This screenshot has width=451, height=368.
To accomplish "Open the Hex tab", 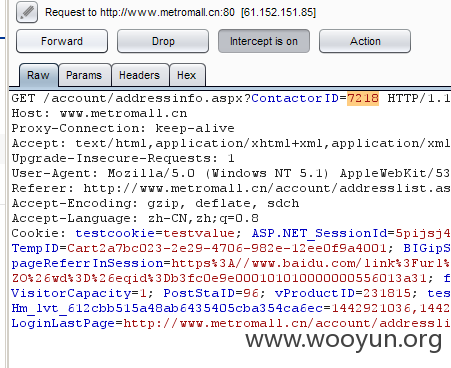I will 187,75.
